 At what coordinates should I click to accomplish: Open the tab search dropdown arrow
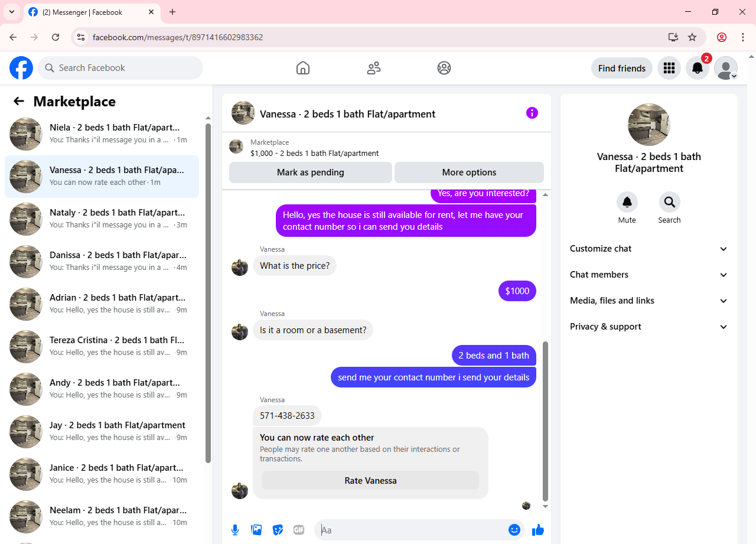tap(11, 12)
